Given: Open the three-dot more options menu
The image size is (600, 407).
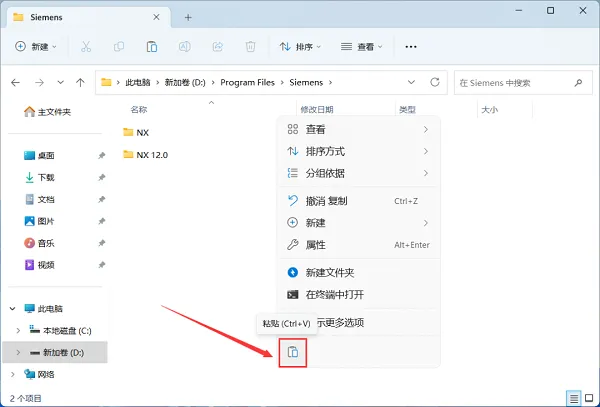Looking at the screenshot, I should pyautogui.click(x=411, y=47).
